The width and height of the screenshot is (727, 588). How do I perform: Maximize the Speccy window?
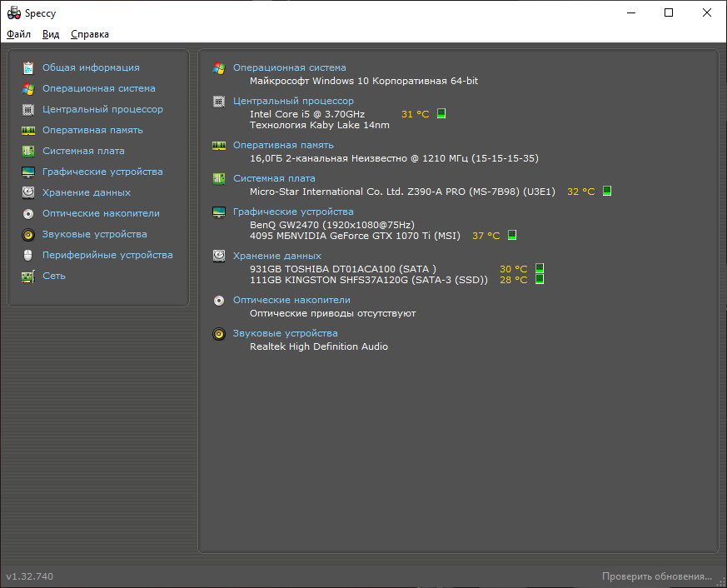[x=669, y=12]
